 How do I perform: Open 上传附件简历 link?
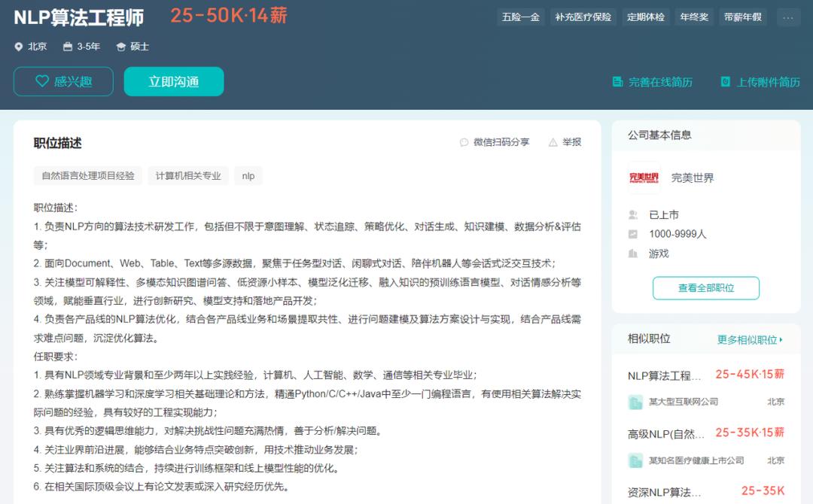pyautogui.click(x=760, y=82)
